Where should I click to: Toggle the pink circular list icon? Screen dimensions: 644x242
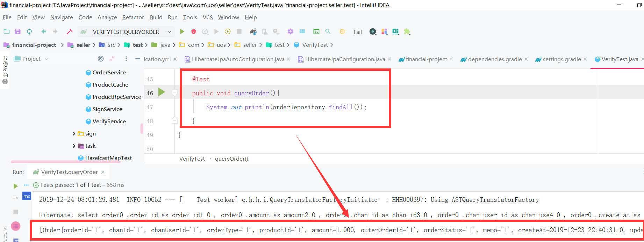16,226
